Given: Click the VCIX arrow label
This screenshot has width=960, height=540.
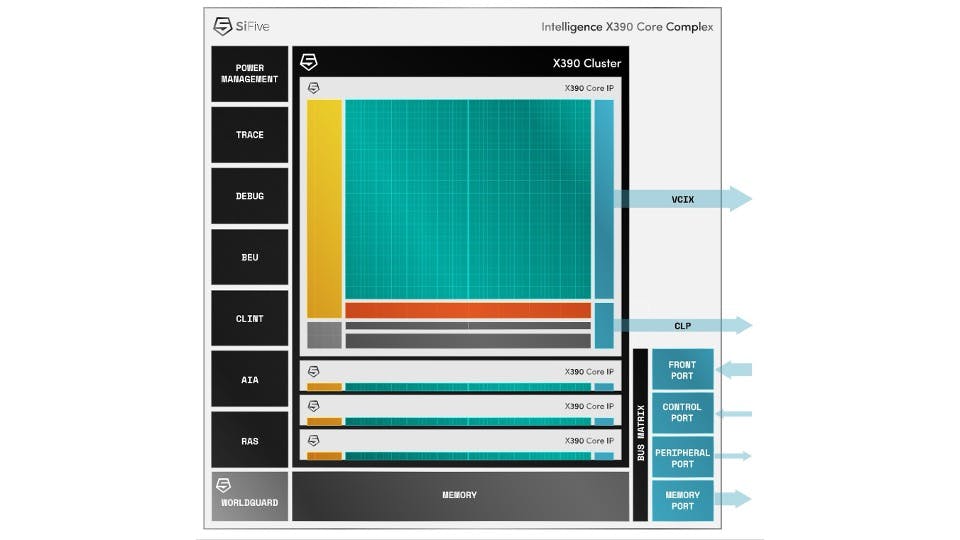Looking at the screenshot, I should (x=683, y=200).
